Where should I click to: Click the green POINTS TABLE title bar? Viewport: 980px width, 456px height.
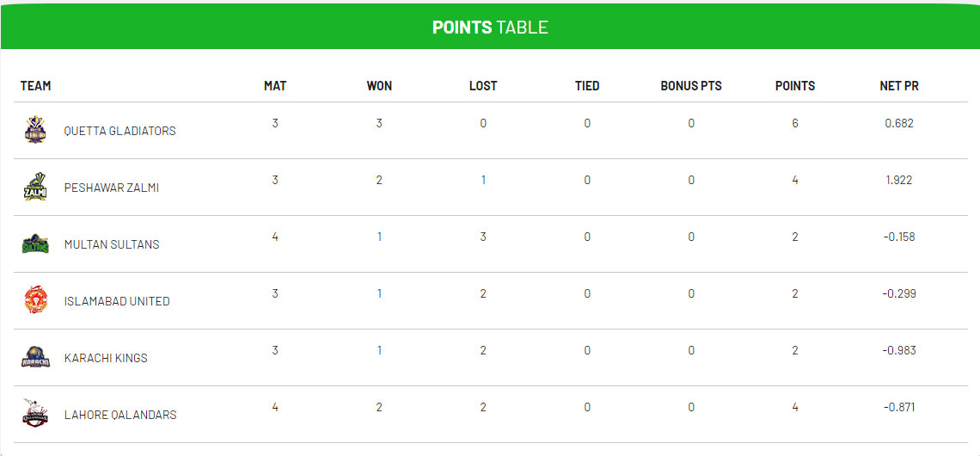pyautogui.click(x=490, y=27)
